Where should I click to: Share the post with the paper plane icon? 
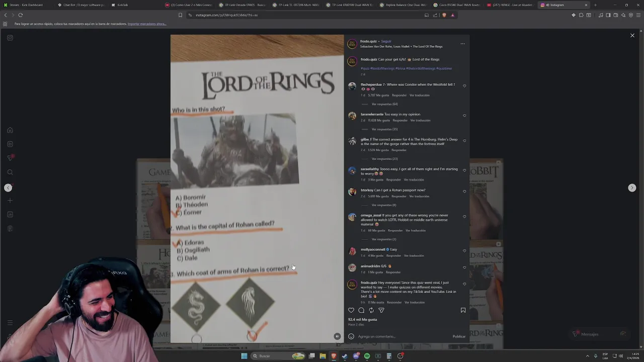381,310
